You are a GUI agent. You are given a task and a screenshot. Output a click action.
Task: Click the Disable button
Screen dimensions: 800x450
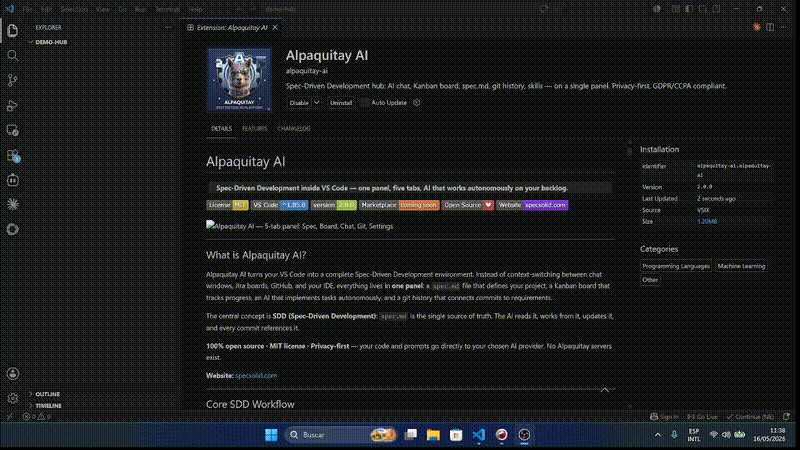point(299,103)
